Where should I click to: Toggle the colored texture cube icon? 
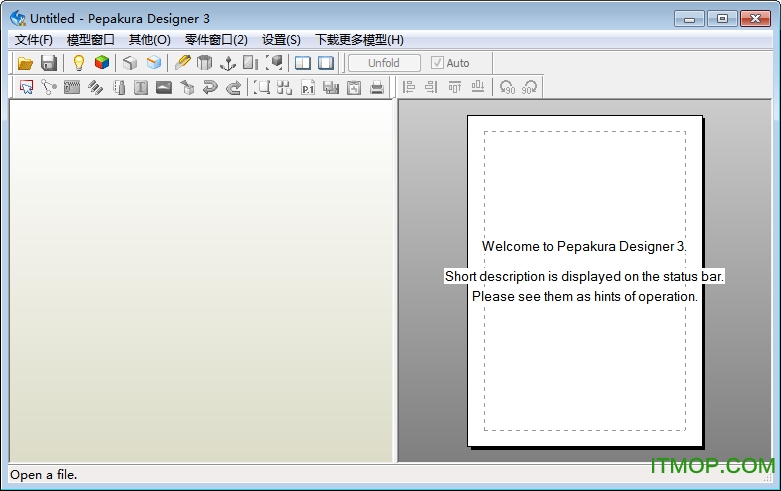[x=101, y=63]
